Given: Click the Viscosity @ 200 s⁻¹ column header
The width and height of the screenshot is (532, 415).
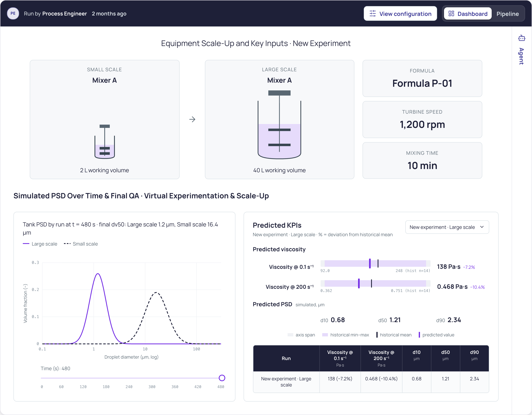Looking at the screenshot, I should [381, 358].
